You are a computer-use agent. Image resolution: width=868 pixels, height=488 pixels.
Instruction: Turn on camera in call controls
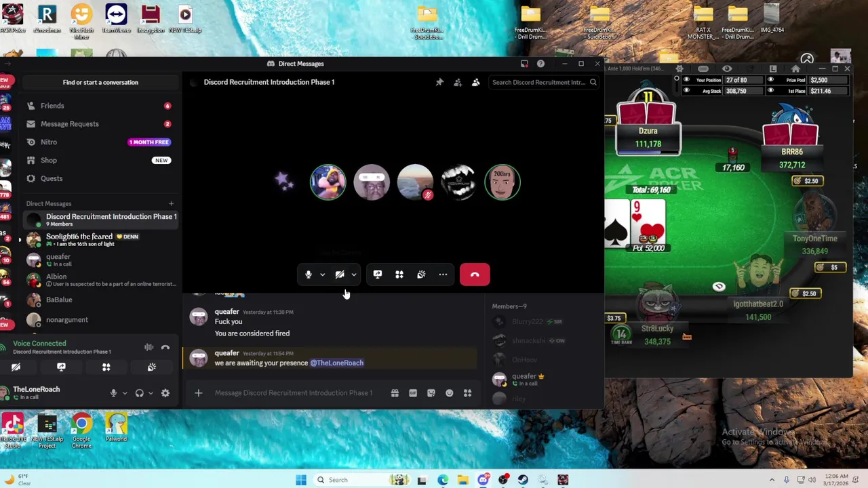pos(340,274)
